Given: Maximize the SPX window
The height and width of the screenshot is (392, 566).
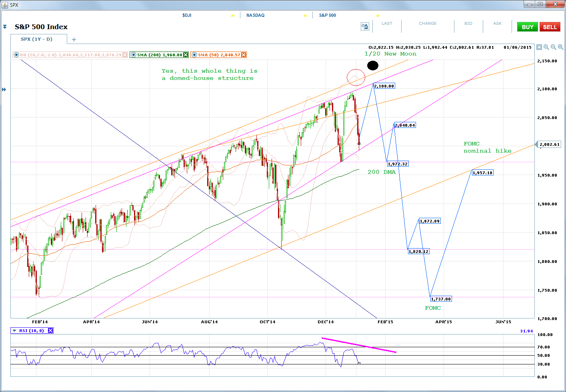Looking at the screenshot, I should click(540, 4).
